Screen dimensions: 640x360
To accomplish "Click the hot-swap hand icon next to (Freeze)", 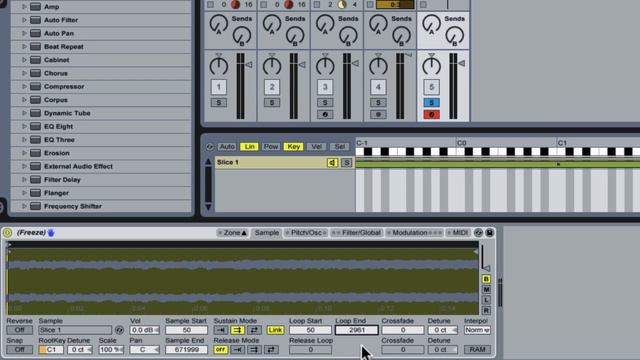I will pyautogui.click(x=51, y=233).
